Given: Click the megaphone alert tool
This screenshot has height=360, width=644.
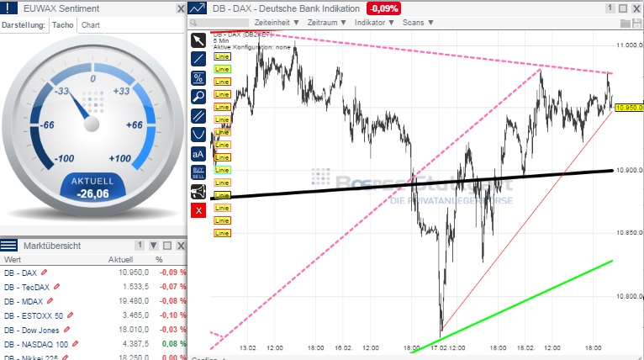Looking at the screenshot, I should (198, 192).
